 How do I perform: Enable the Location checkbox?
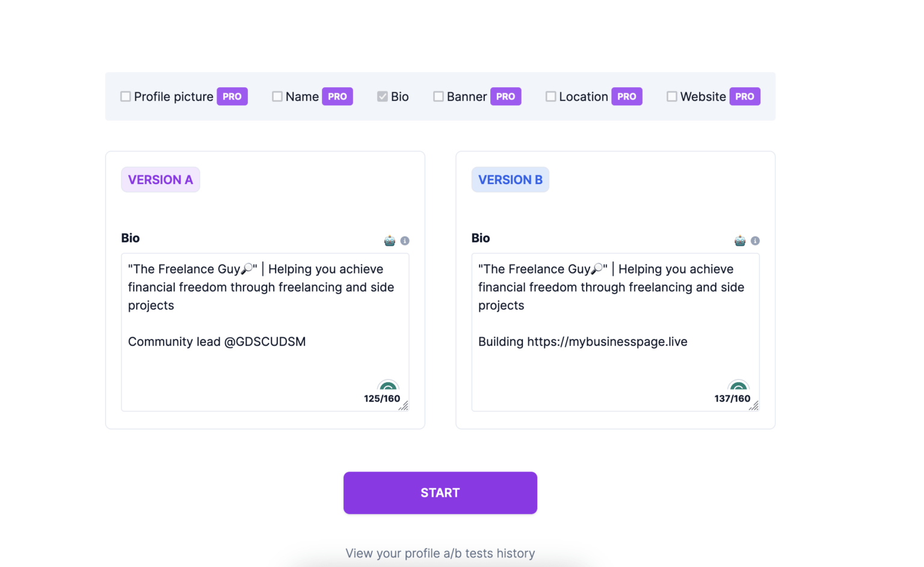pyautogui.click(x=550, y=96)
